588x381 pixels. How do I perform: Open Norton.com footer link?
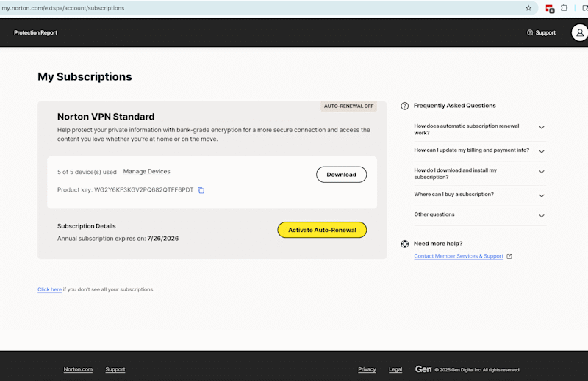pos(78,369)
